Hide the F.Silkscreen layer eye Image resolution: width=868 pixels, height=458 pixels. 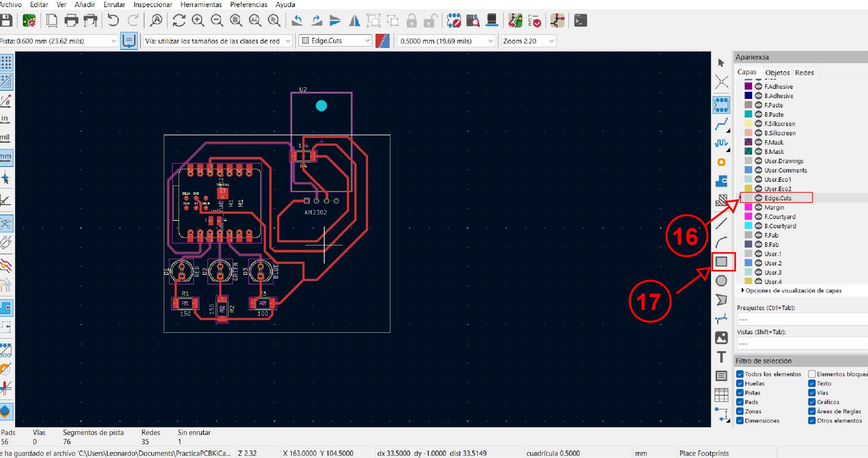(x=758, y=124)
